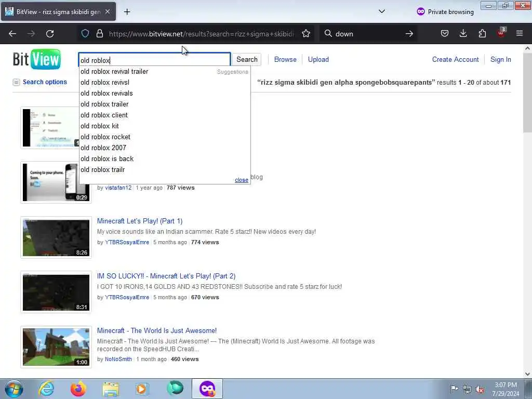This screenshot has height=399, width=532.
Task: Open YTBRSosyalEmre link under Part 1 video
Action: (127, 242)
